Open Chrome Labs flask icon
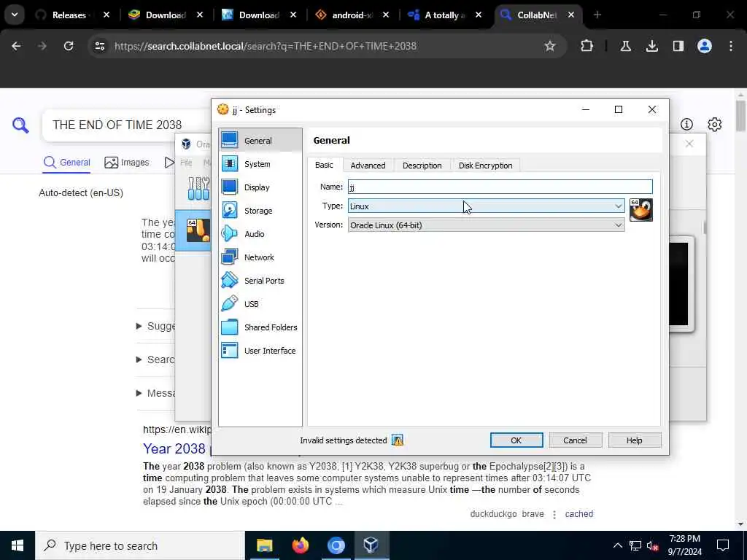747x560 pixels. click(x=625, y=46)
